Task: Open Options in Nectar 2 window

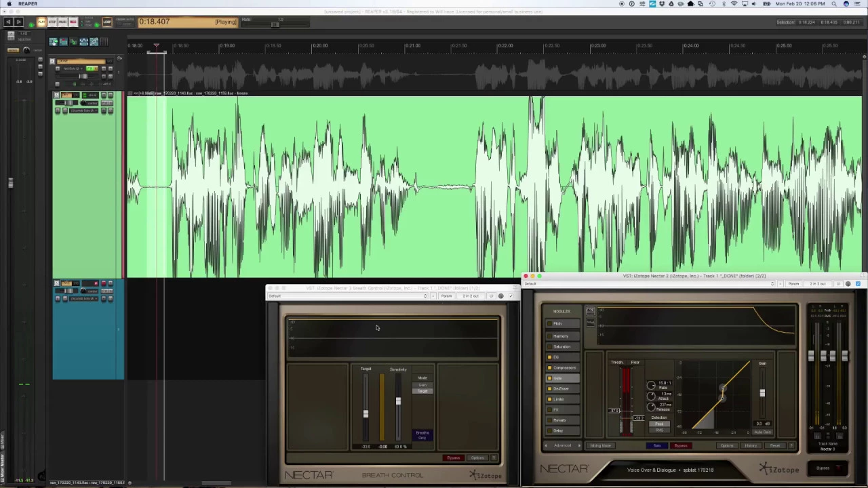Action: [727, 445]
